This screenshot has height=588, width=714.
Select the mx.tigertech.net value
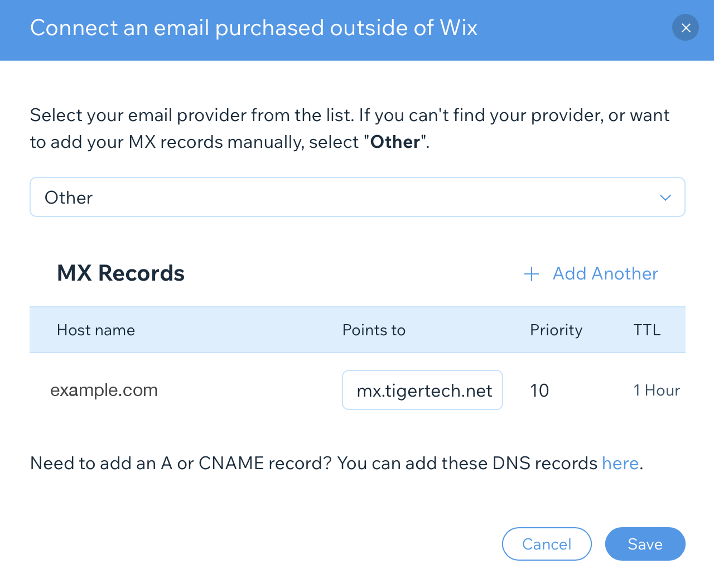click(x=422, y=390)
